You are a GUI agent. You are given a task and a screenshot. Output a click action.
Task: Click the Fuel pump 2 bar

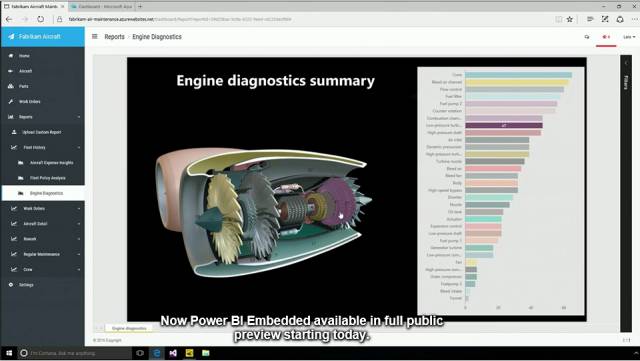(511, 104)
